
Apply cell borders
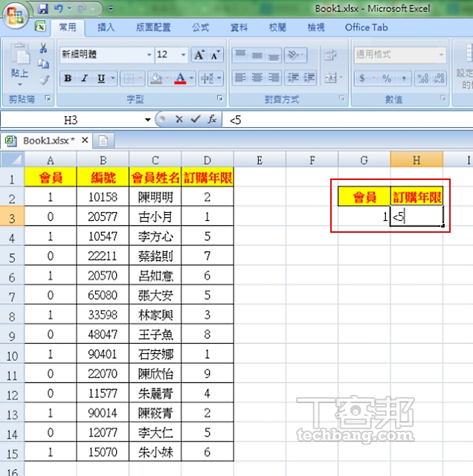click(x=129, y=79)
